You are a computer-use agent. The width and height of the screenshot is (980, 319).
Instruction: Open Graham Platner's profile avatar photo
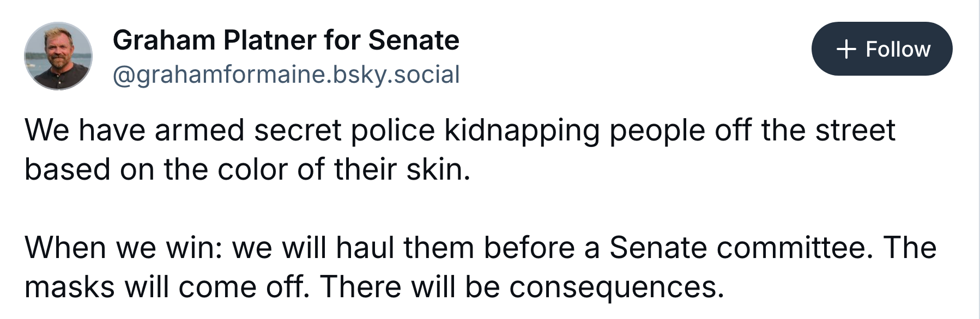[x=58, y=56]
